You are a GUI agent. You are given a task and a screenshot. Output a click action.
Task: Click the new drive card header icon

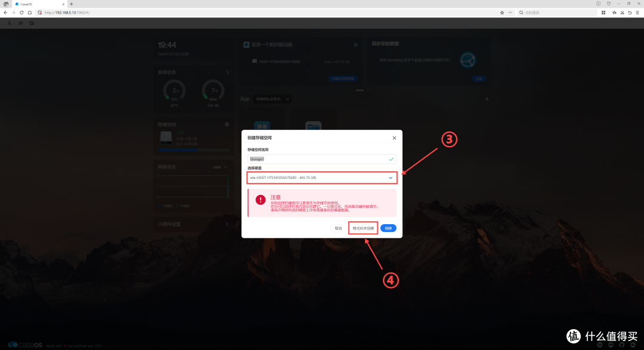246,45
